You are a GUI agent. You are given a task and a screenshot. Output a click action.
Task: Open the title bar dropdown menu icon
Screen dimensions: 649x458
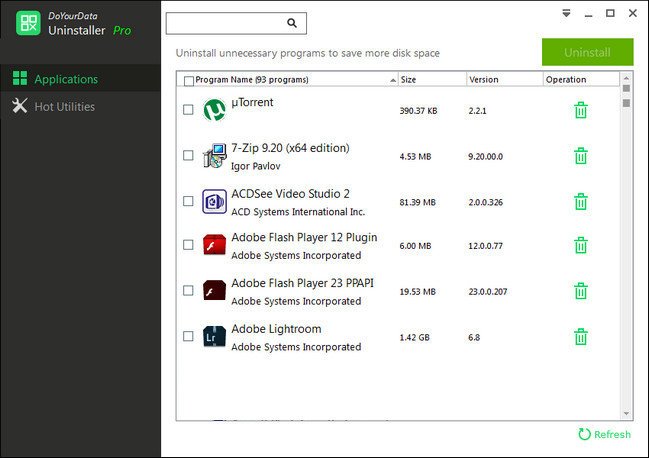[566, 13]
